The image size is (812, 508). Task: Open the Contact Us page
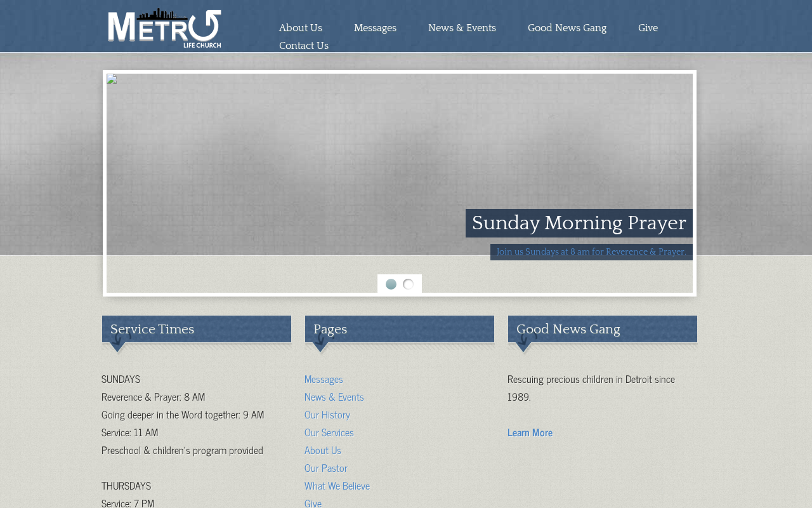pyautogui.click(x=304, y=46)
